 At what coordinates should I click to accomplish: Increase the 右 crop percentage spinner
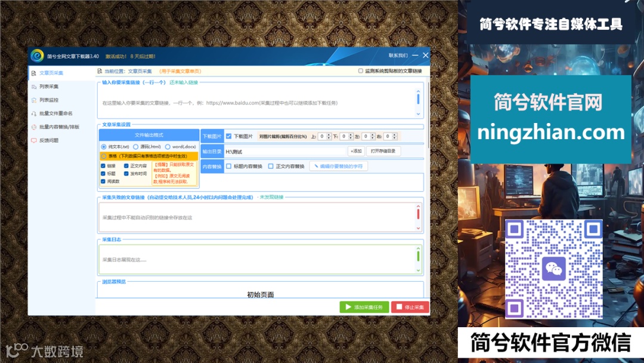coord(395,135)
